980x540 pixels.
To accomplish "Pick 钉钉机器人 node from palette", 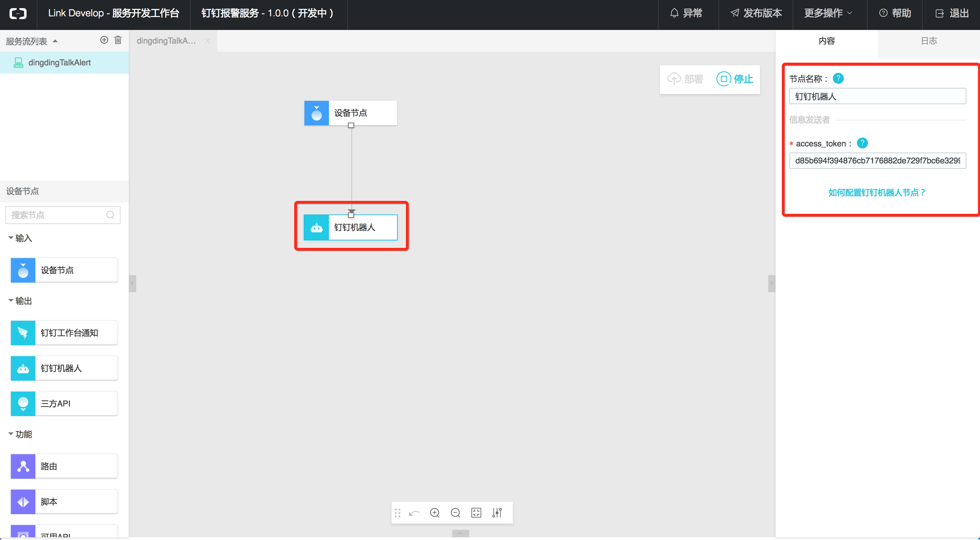I will click(x=64, y=368).
